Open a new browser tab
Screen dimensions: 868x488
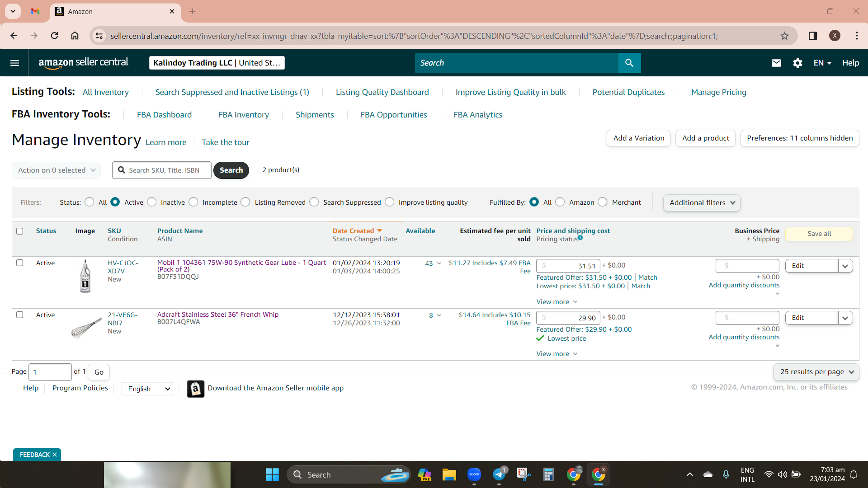point(192,11)
